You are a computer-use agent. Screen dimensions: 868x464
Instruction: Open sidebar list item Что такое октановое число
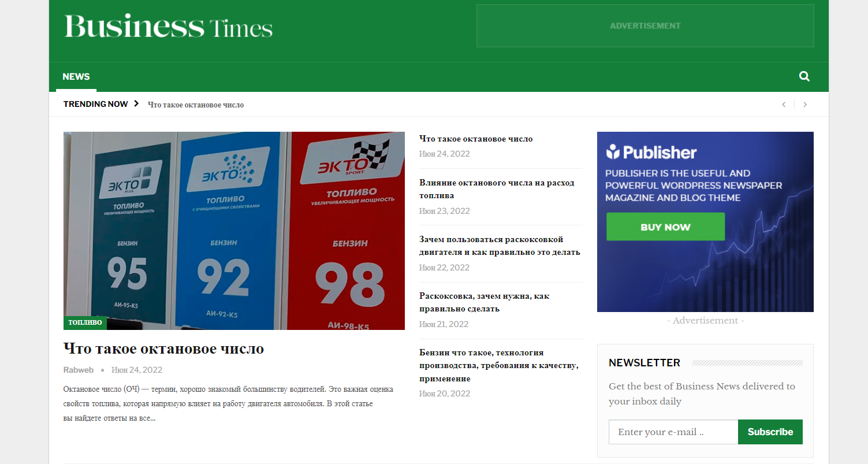point(476,139)
